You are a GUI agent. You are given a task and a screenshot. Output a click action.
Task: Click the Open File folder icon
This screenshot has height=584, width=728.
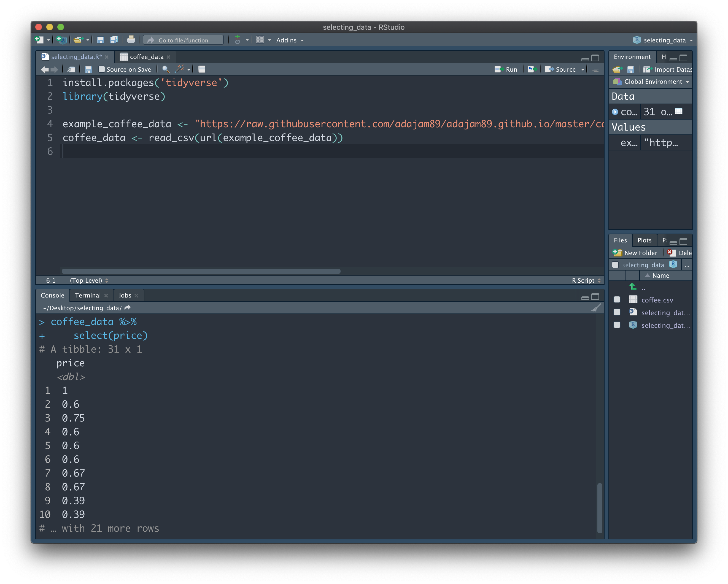pyautogui.click(x=78, y=40)
